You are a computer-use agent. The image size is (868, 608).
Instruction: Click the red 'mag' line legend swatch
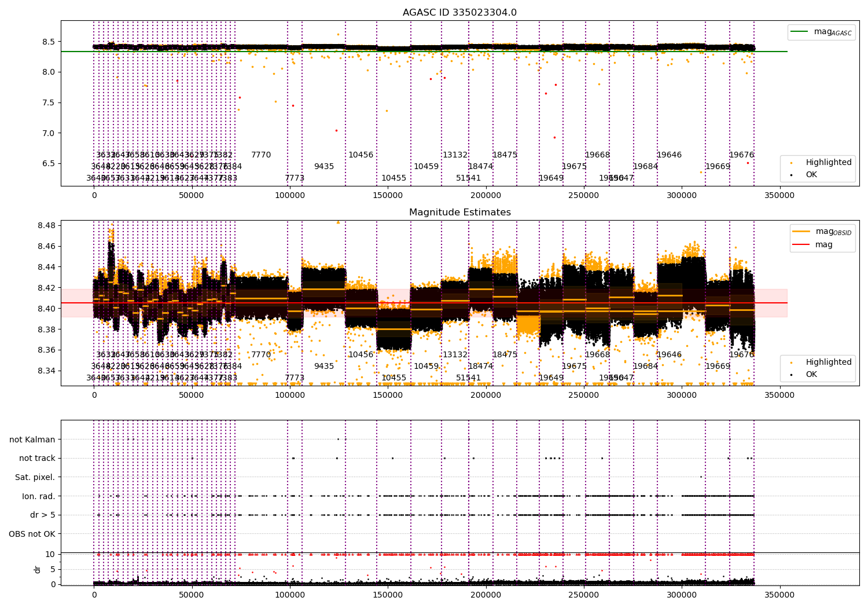click(x=801, y=244)
